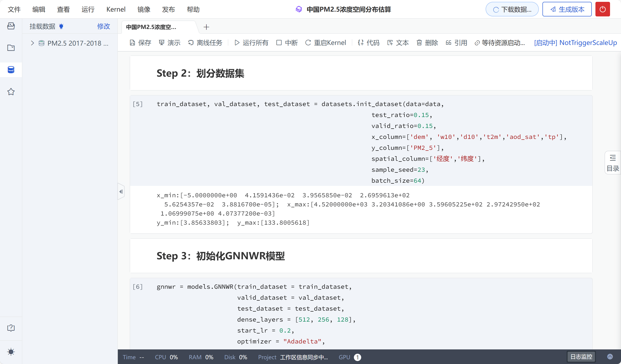Click the [启动中] NotTriggerScaleUp status link
Screen dimensions: 621x364
click(575, 43)
